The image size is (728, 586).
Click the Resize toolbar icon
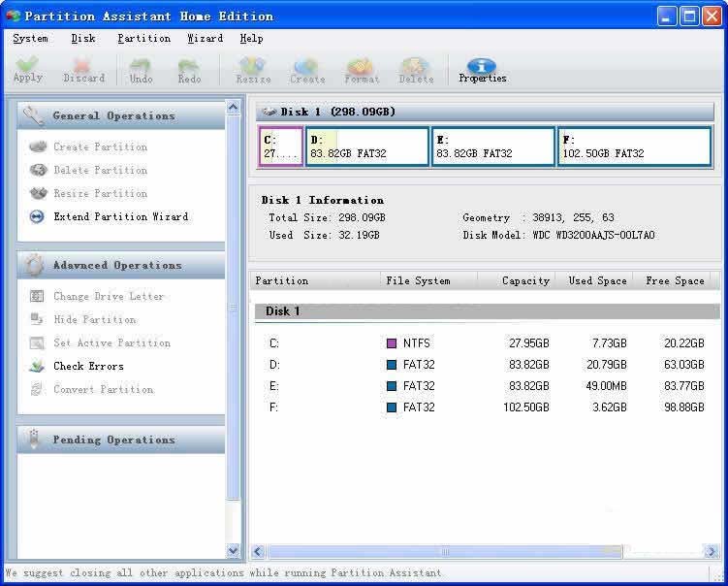[x=253, y=70]
